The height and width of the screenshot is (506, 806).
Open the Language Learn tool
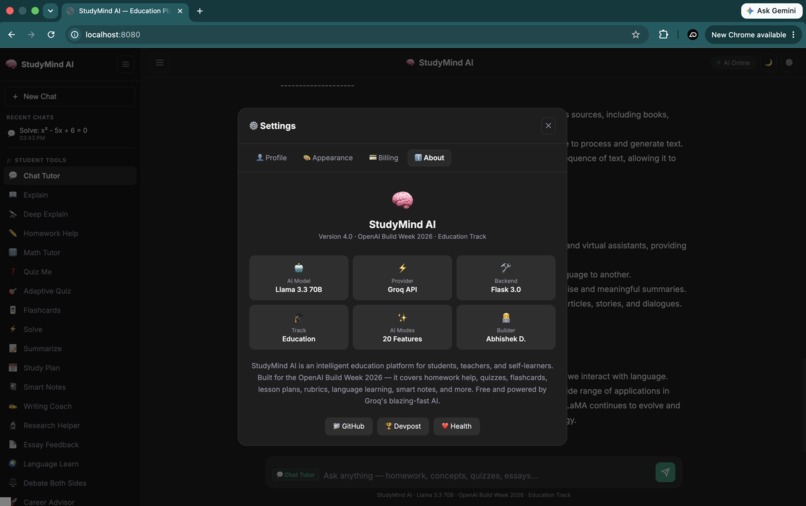(69, 464)
